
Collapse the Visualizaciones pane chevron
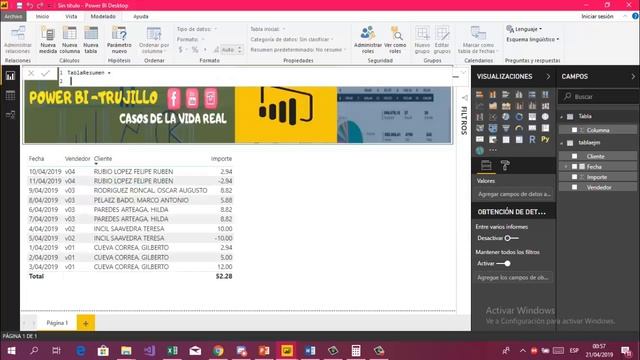coord(548,76)
